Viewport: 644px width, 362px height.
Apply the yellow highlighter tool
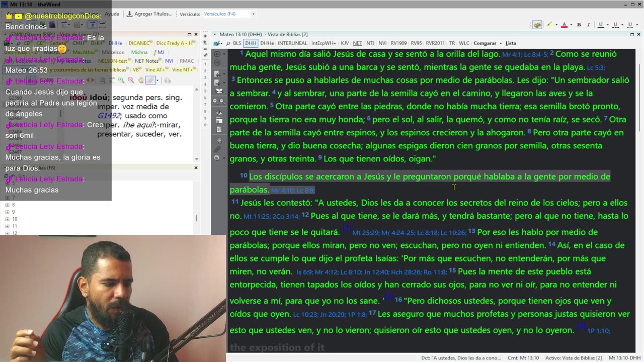550,25
